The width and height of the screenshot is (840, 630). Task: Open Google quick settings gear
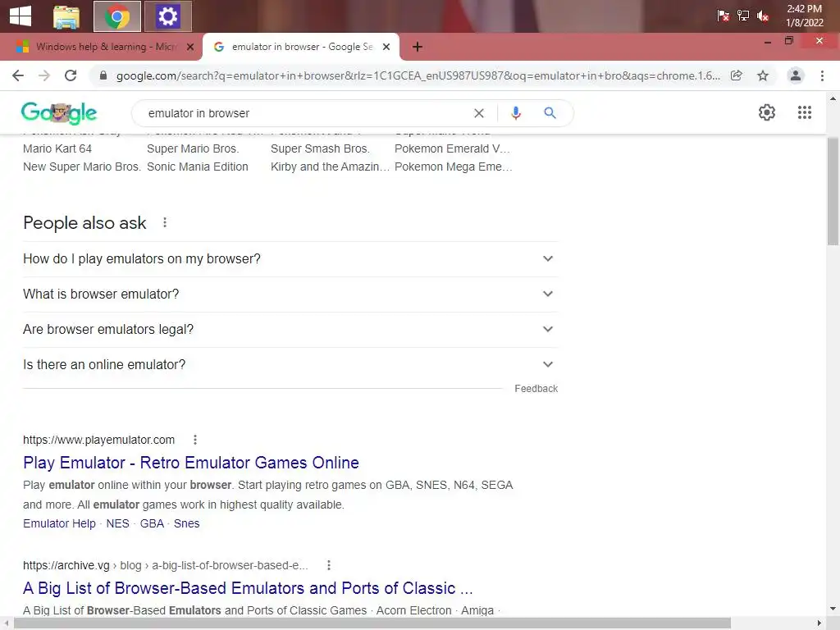point(767,112)
